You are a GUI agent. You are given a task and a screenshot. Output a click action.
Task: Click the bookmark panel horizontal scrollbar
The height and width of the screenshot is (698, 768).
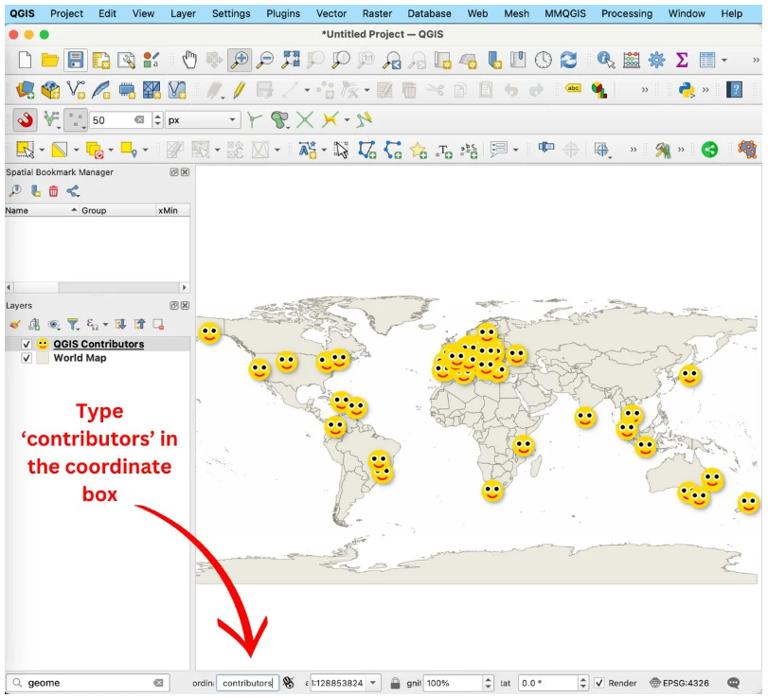(96, 287)
